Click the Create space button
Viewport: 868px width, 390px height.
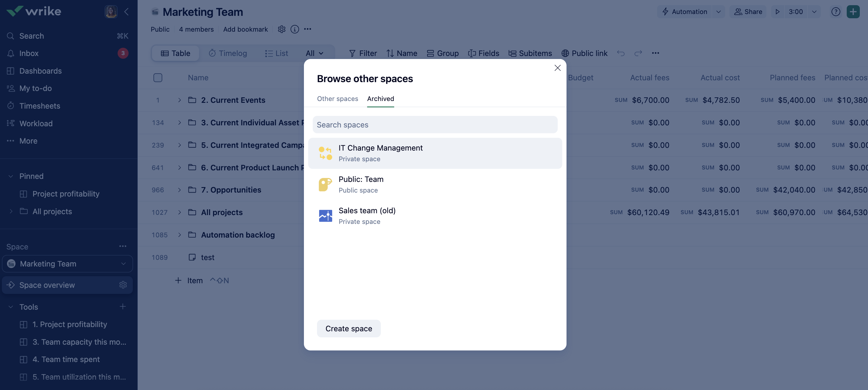pyautogui.click(x=348, y=329)
